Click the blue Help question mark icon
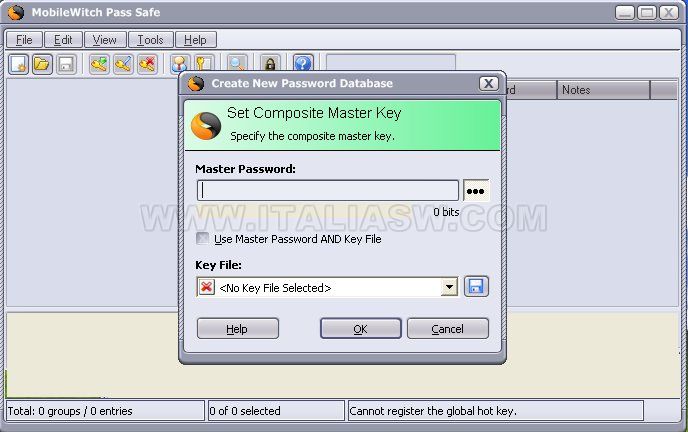 (303, 64)
